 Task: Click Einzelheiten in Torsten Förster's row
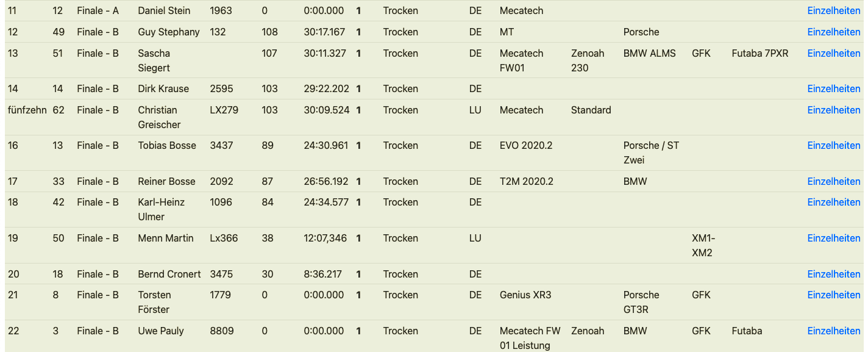833,295
